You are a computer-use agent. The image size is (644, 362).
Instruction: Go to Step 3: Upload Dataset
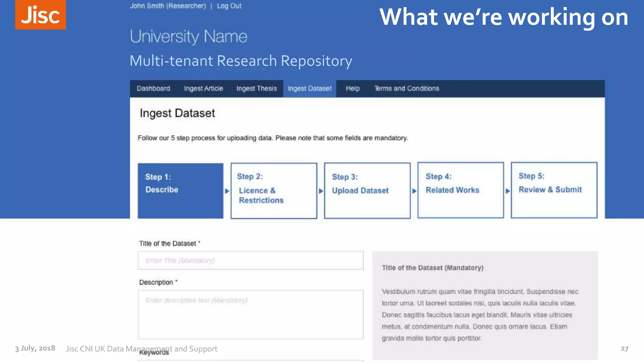pos(367,190)
